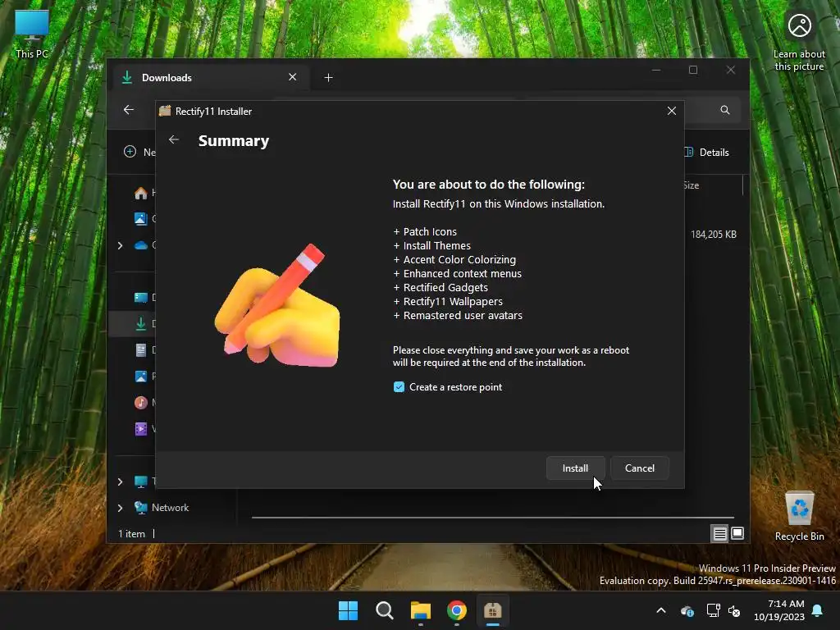Open the clock and date flyout
The image size is (840, 630).
click(x=778, y=610)
